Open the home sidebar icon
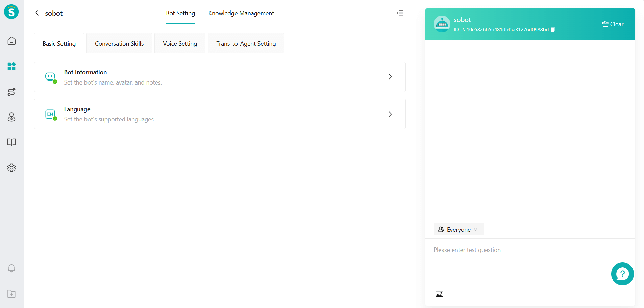This screenshot has height=308, width=644. pyautogui.click(x=11, y=41)
